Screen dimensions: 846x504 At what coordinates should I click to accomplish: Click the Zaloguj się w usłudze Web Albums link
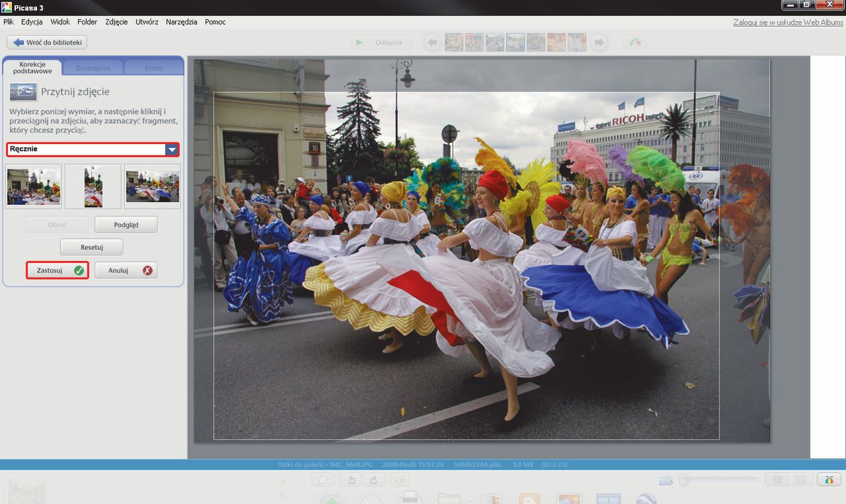click(x=788, y=22)
